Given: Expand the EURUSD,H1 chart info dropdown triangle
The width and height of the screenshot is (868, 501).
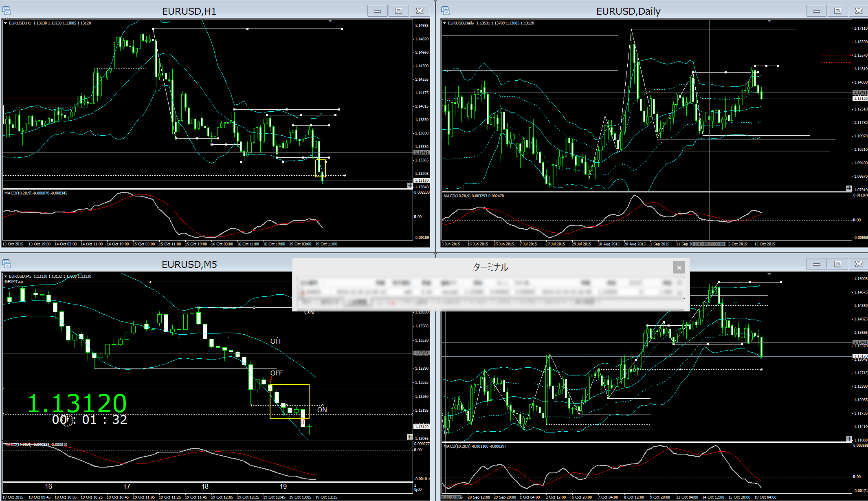Looking at the screenshot, I should 6,23.
